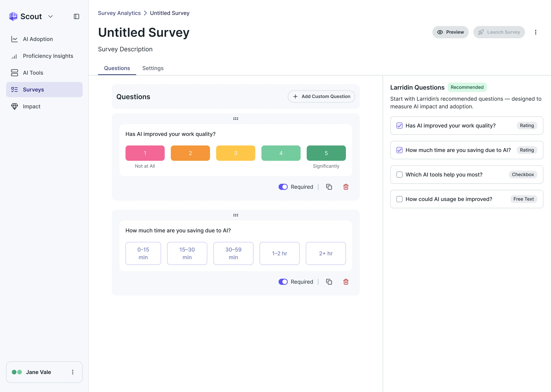This screenshot has width=551, height=392.
Task: Select dark green rating 5
Action: (326, 153)
